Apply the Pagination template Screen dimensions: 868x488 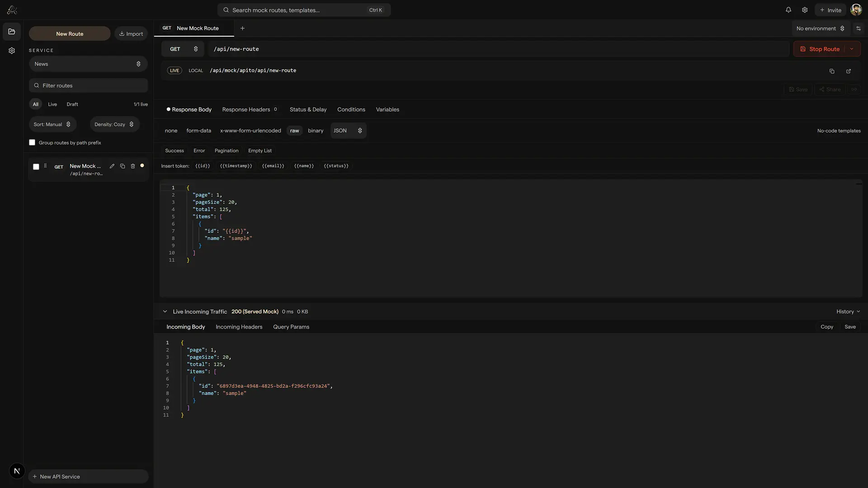(x=226, y=150)
